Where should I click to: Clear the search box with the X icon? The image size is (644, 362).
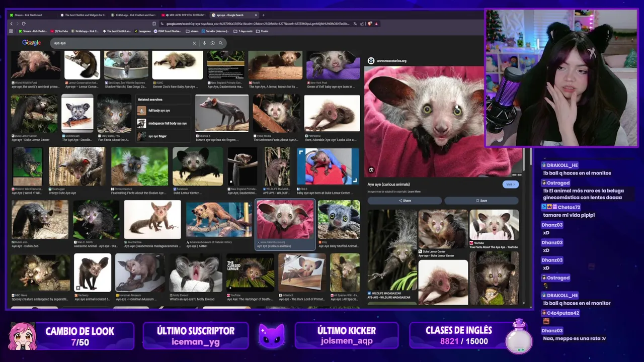(194, 43)
